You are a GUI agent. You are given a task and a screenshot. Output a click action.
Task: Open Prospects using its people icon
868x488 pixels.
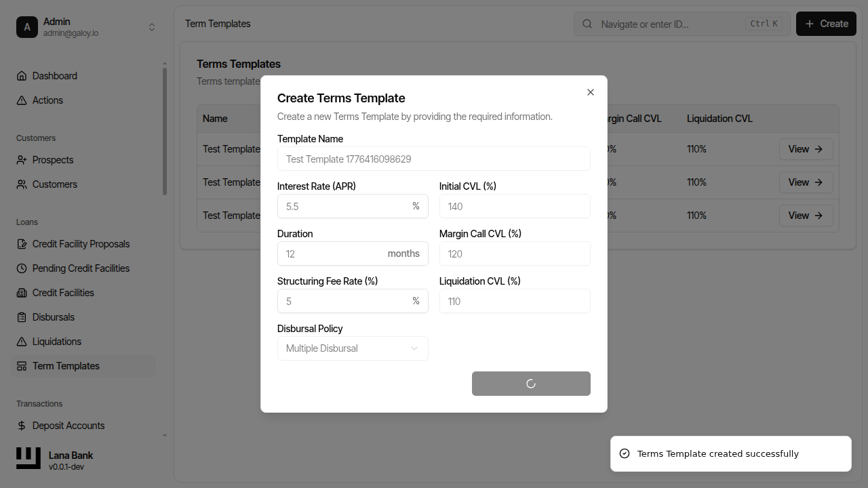(x=20, y=159)
